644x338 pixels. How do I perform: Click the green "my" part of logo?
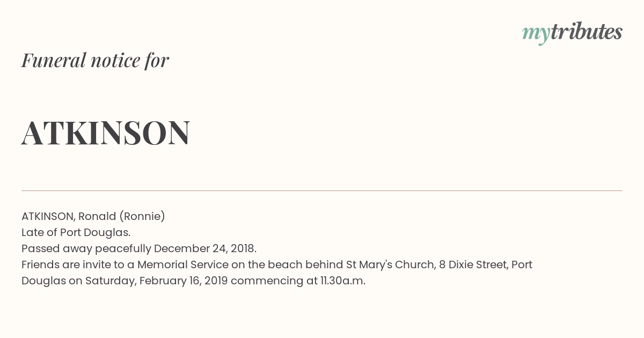[536, 34]
